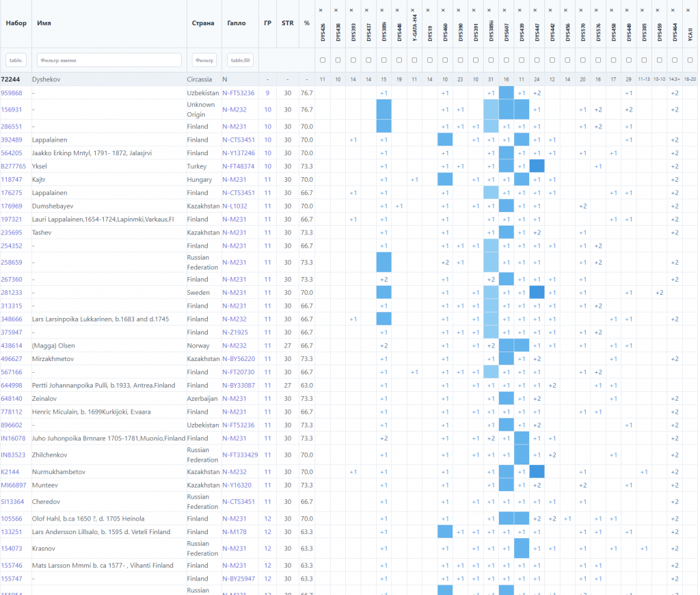Remove the DYS393 column via its ×
The height and width of the screenshot is (595, 700).
pos(353,11)
